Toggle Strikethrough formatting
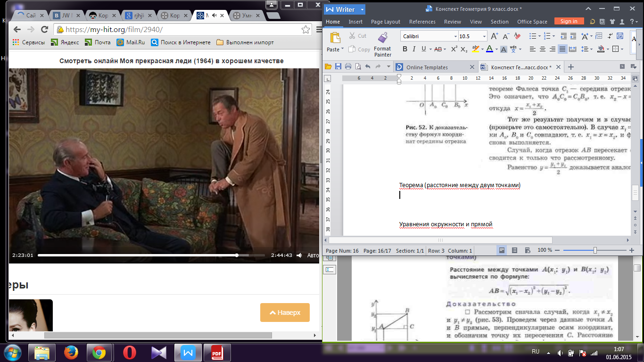 coord(438,49)
